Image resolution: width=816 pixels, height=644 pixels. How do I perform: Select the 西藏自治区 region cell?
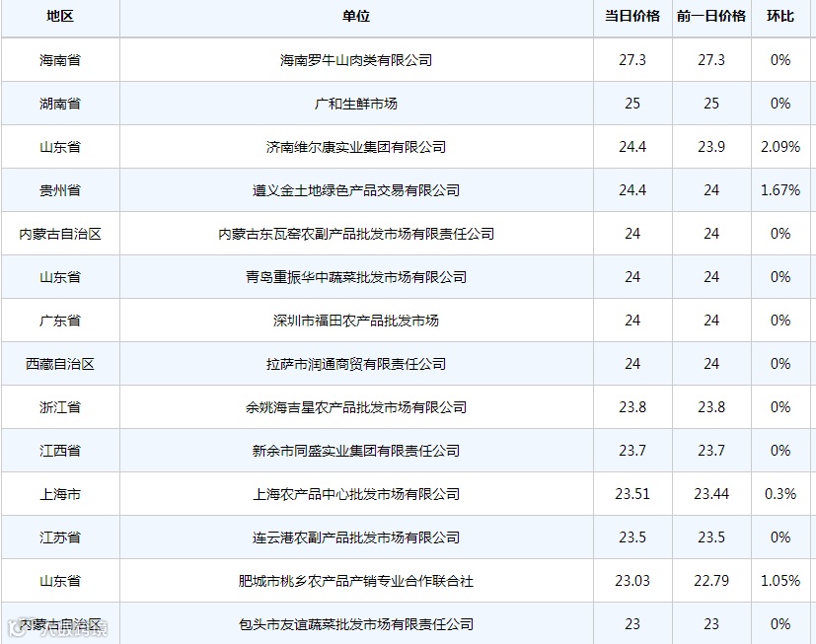click(60, 364)
